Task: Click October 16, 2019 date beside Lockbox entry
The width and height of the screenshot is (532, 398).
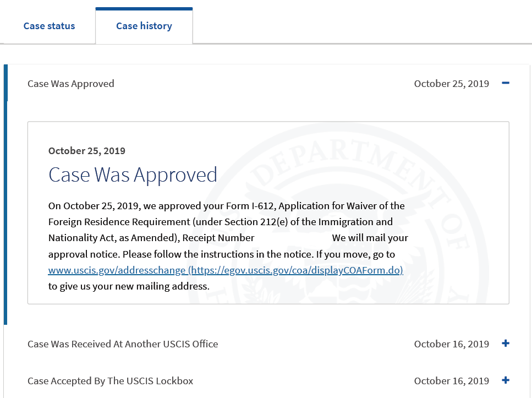Action: tap(451, 381)
